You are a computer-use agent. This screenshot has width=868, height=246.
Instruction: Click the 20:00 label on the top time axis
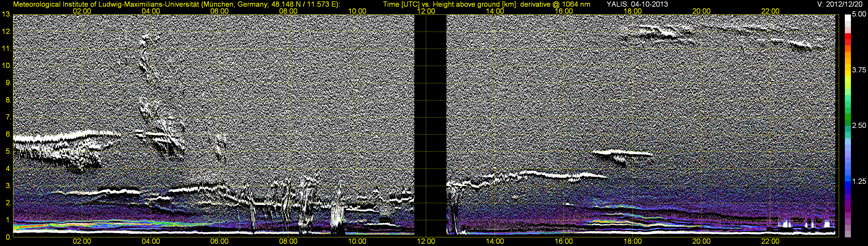pos(702,11)
